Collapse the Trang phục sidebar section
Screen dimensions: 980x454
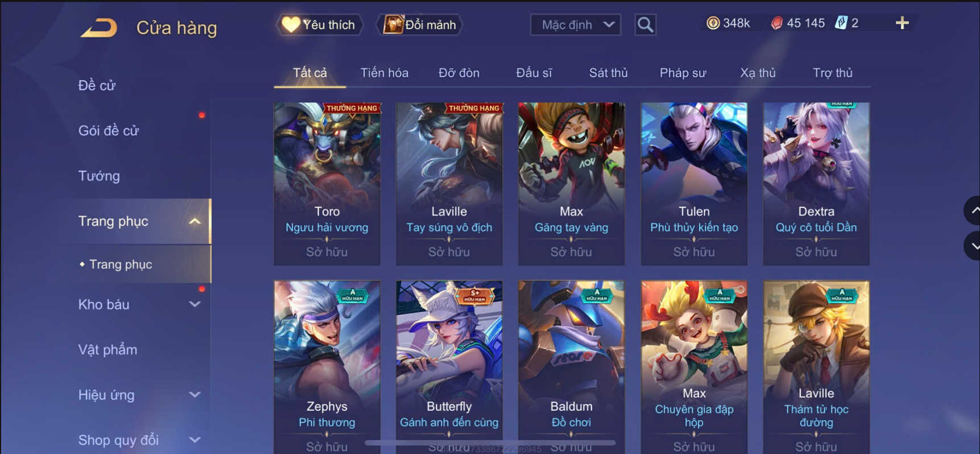pyautogui.click(x=195, y=221)
